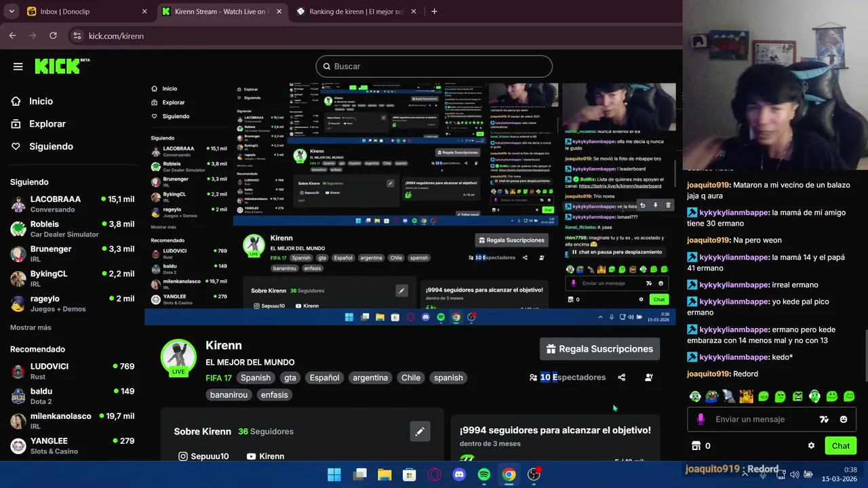Screen dimensions: 868x488
Task: Click the moderator user icon beside share
Action: click(649, 378)
